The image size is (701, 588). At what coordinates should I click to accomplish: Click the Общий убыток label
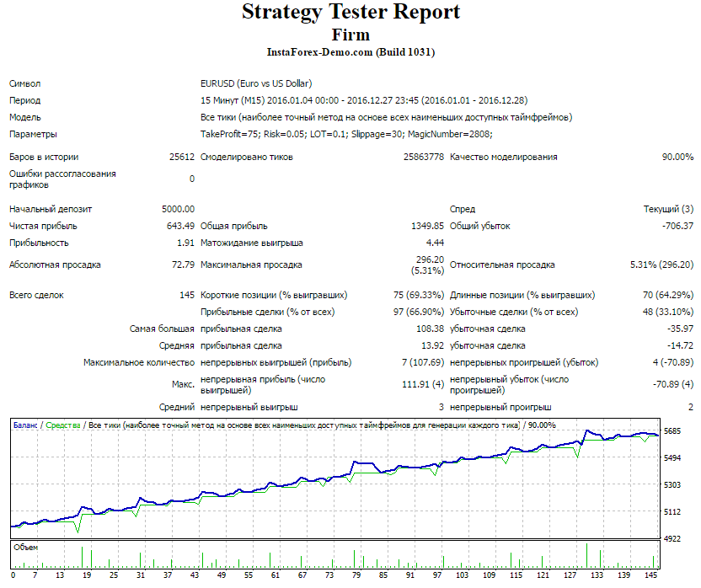pos(479,227)
